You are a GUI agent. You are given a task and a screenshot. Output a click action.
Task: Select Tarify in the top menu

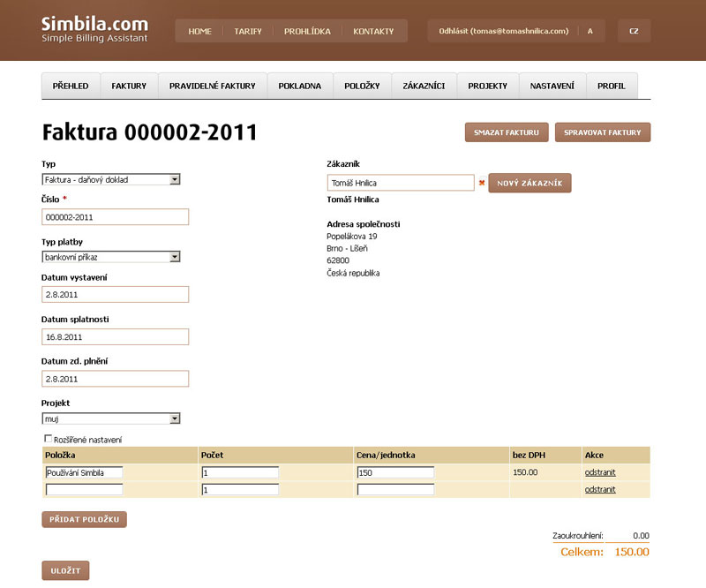248,31
